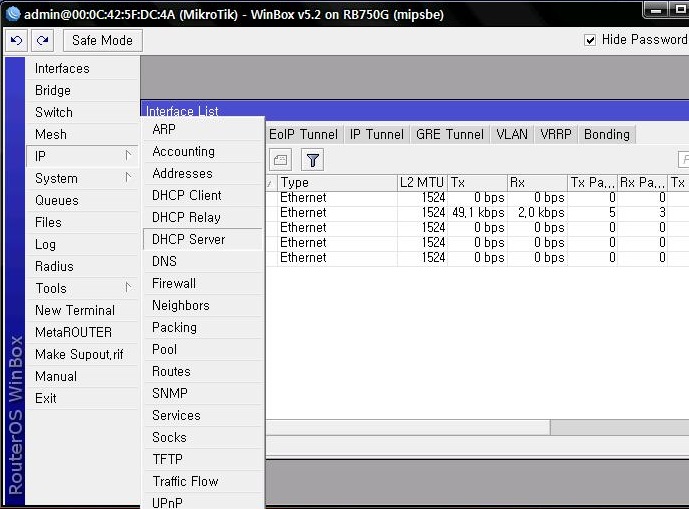689x509 pixels.
Task: Expand the IP submenu arrow
Action: click(128, 156)
